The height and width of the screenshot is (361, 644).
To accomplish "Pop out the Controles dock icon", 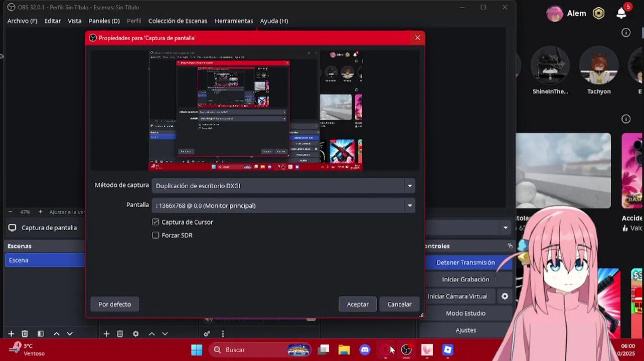I will pyautogui.click(x=510, y=246).
